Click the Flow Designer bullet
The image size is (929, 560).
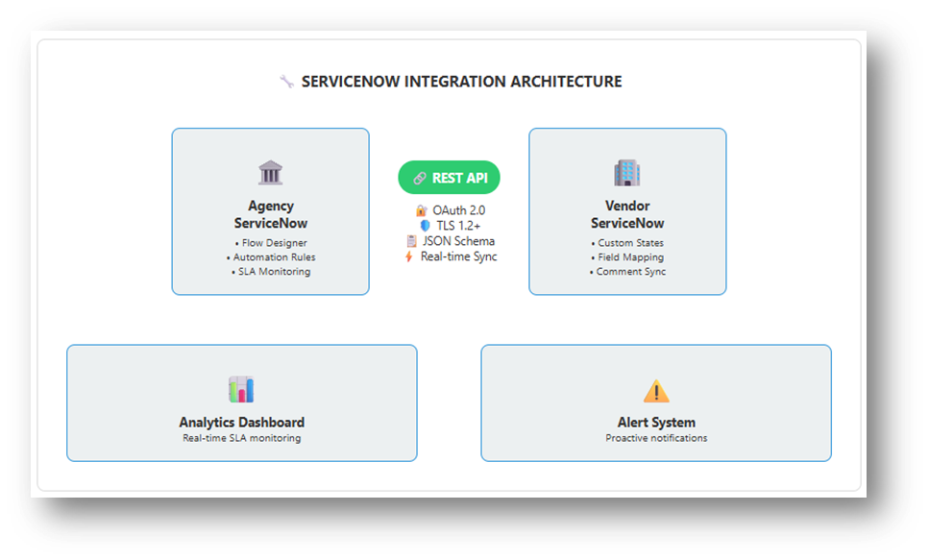[271, 243]
